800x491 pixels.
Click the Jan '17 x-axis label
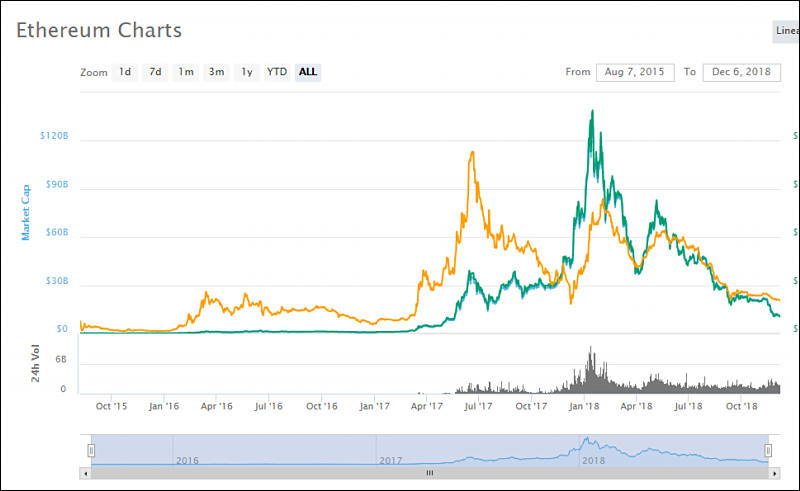pyautogui.click(x=374, y=406)
